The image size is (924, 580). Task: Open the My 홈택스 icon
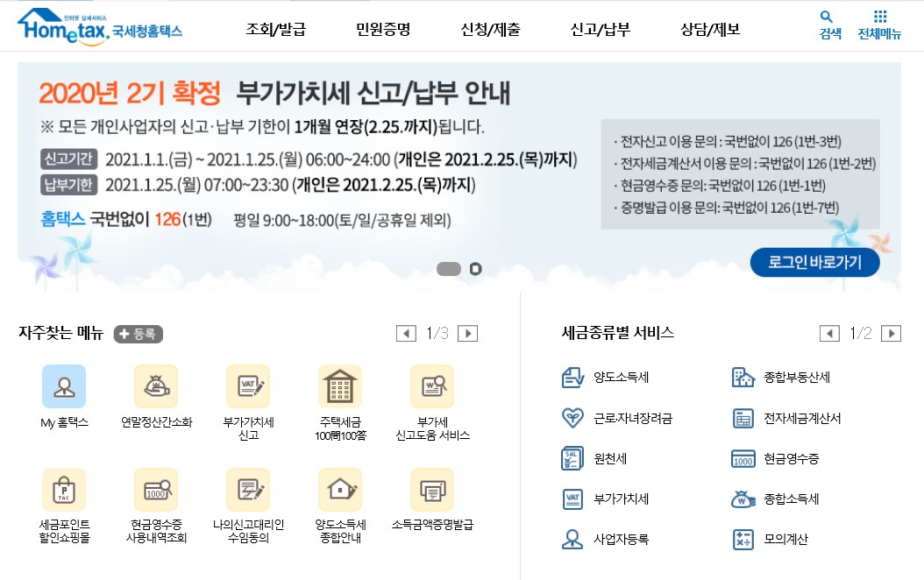(64, 386)
